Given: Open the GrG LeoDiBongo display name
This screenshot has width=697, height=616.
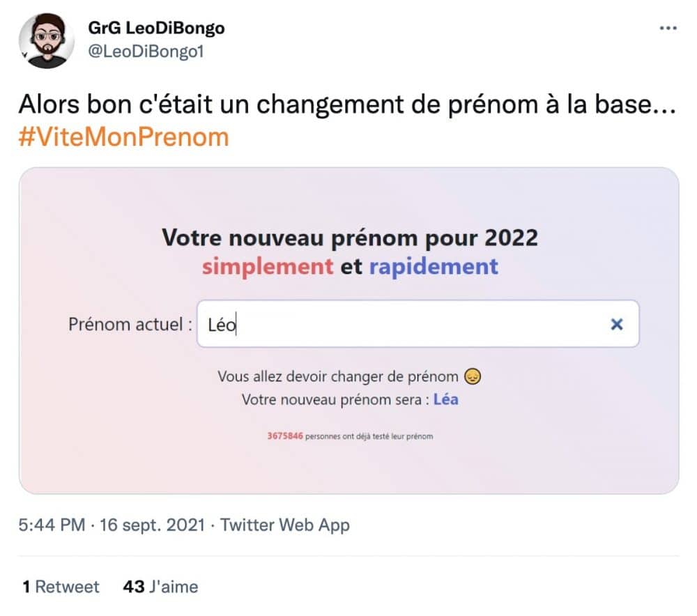Looking at the screenshot, I should 156,29.
